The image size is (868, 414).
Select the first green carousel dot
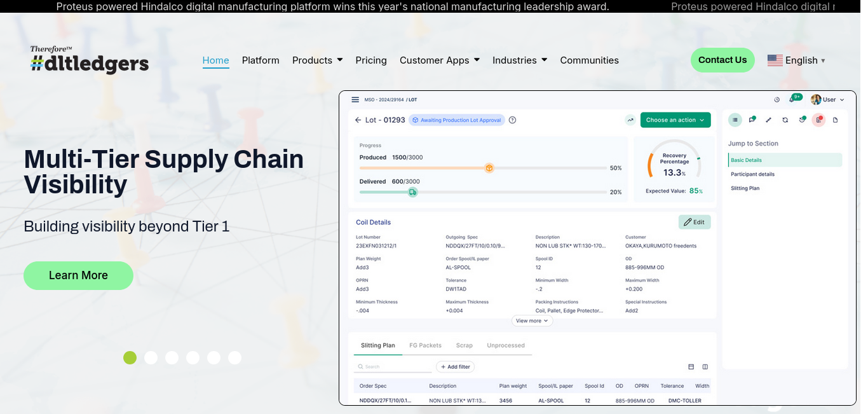pos(130,357)
